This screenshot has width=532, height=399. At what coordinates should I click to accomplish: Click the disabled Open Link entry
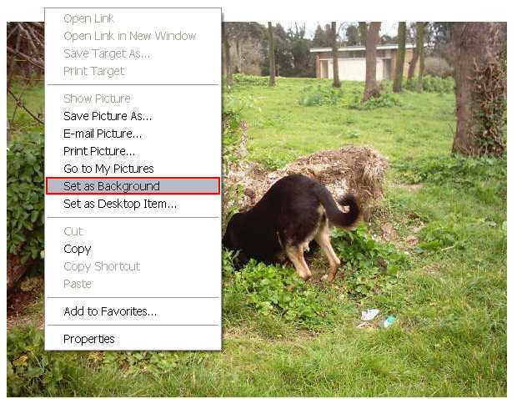tap(133, 18)
